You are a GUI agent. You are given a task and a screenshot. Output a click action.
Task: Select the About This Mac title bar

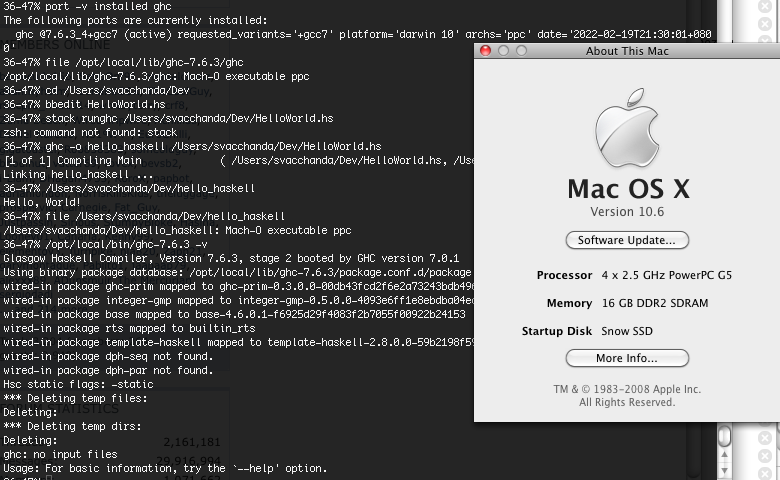pos(627,51)
